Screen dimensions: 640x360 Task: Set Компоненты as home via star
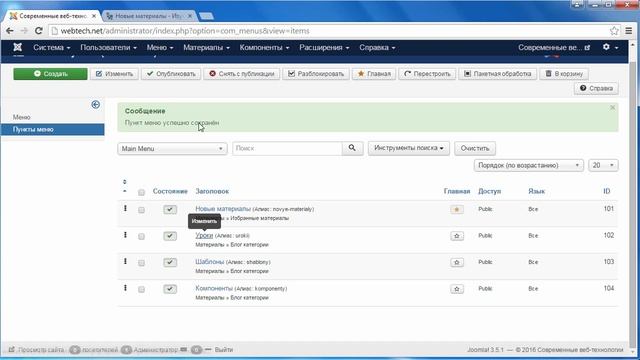(x=457, y=289)
